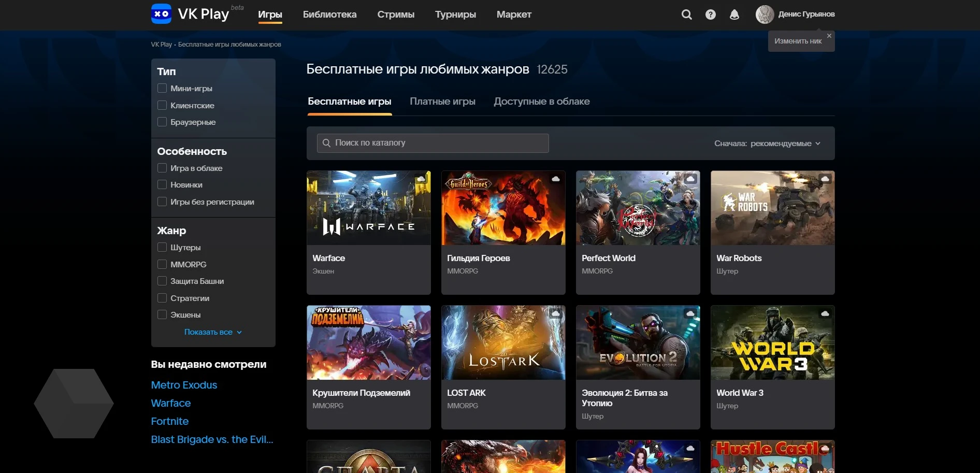Open the Крушители Подземелий game thumbnail
The width and height of the screenshot is (980, 473).
(368, 342)
